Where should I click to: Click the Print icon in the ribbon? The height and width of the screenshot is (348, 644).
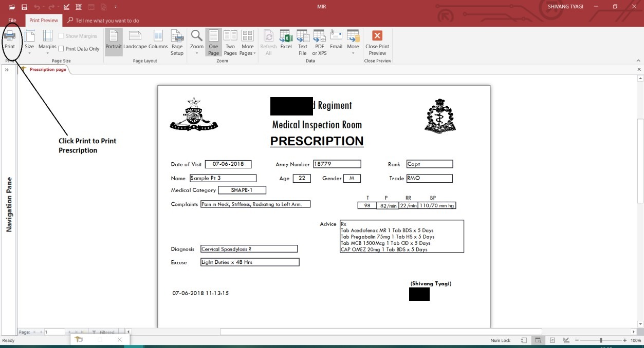[10, 40]
